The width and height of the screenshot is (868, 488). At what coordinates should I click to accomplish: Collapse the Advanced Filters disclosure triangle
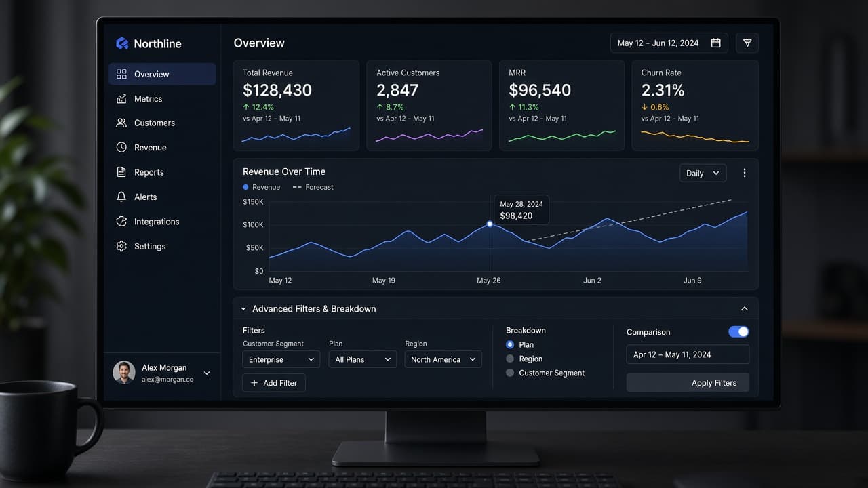click(x=243, y=309)
